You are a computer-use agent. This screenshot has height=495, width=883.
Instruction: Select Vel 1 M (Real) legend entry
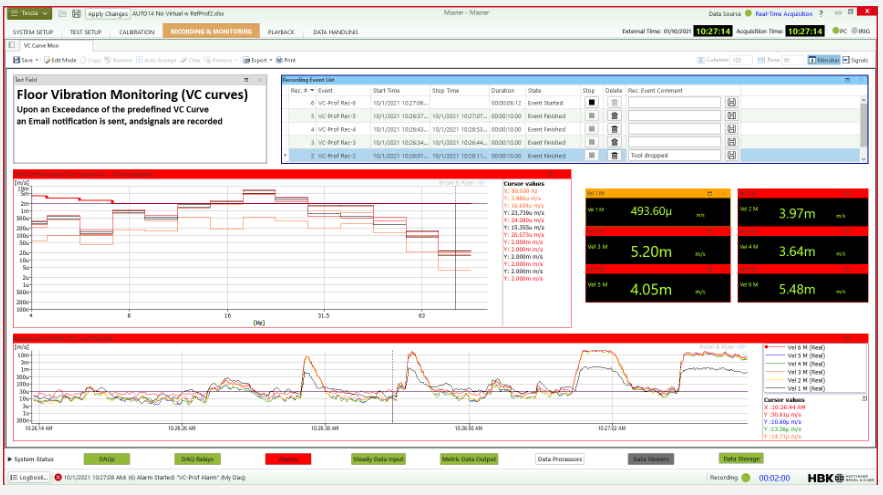point(806,389)
